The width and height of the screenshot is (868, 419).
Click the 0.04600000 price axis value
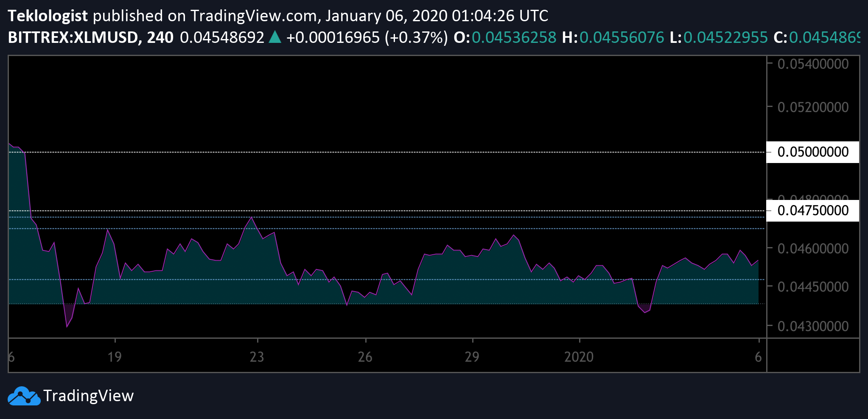813,248
